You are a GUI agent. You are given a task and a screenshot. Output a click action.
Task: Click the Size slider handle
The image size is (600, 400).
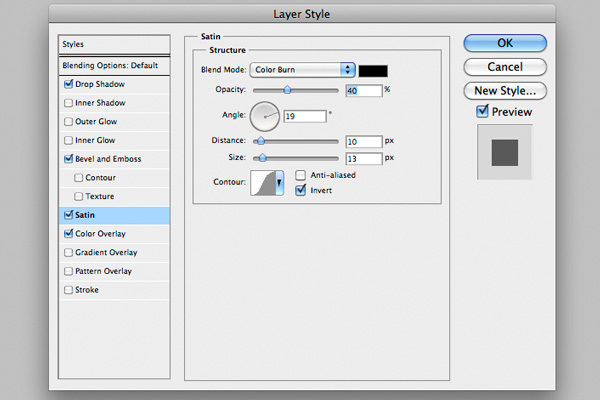pos(263,158)
